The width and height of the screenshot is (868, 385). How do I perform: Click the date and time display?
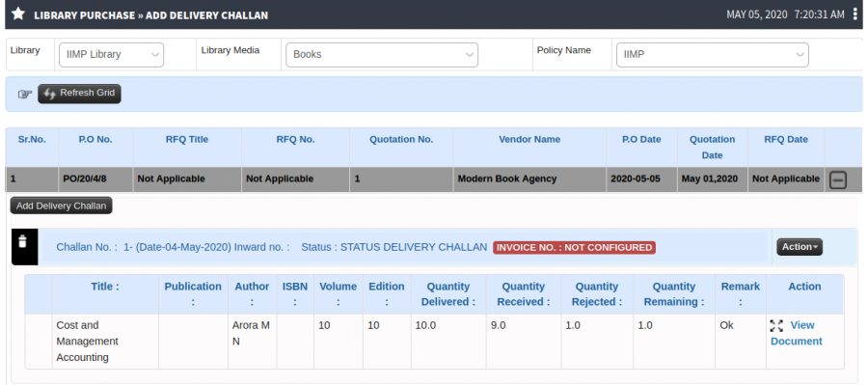pos(785,15)
